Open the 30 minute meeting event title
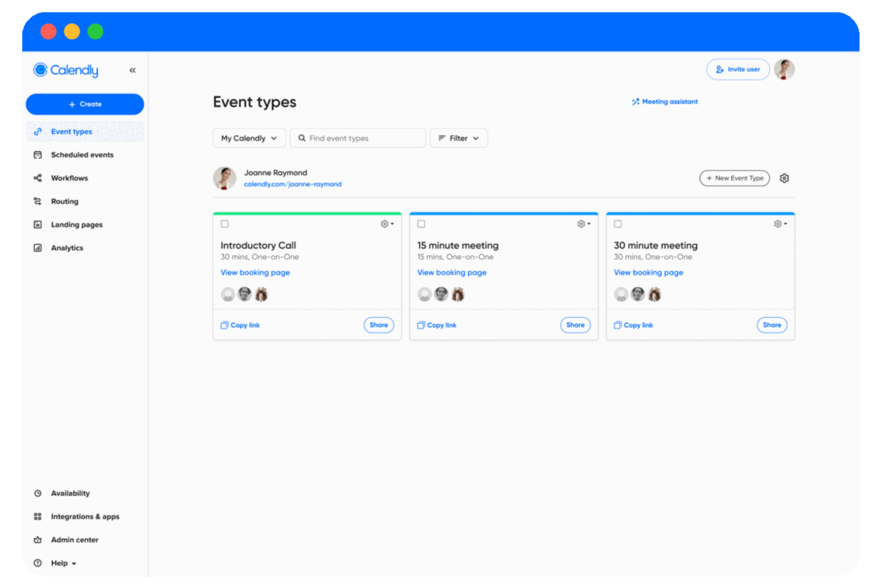The height and width of the screenshot is (588, 882). pos(656,245)
